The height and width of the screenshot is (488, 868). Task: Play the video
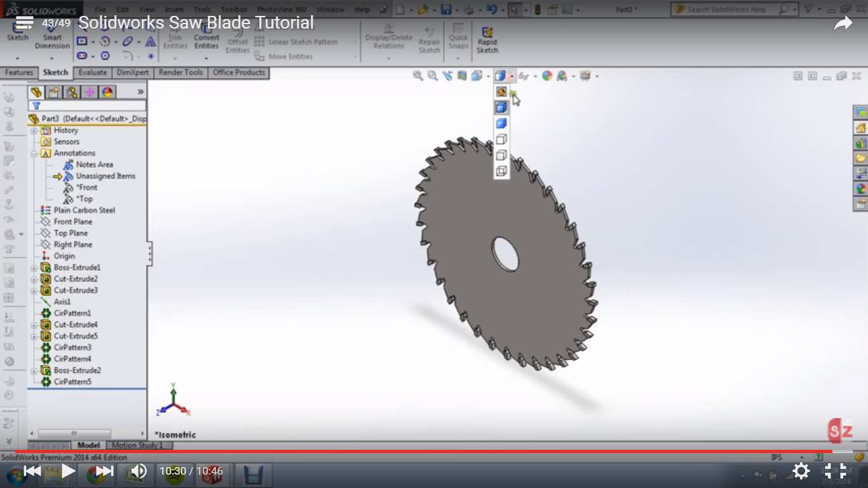[x=68, y=471]
